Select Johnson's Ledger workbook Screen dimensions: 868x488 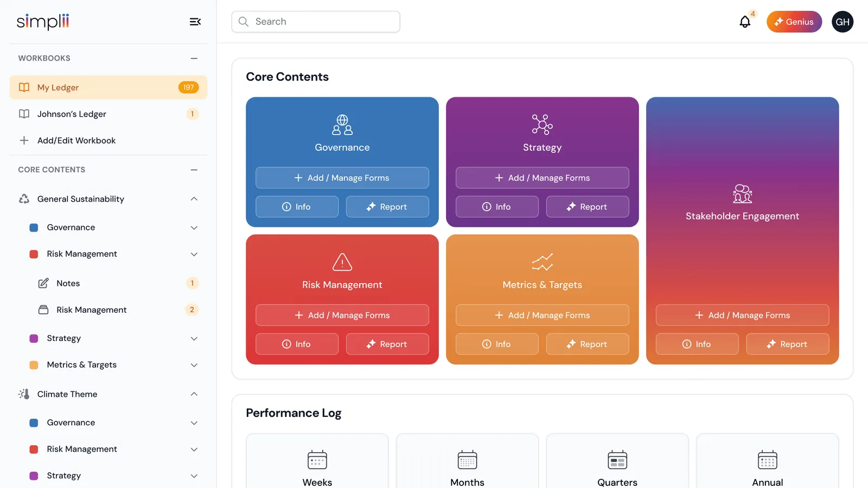(108, 114)
